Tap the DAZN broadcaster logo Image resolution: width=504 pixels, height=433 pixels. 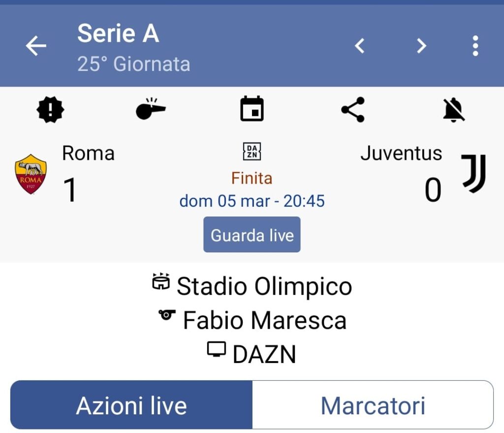(x=252, y=152)
